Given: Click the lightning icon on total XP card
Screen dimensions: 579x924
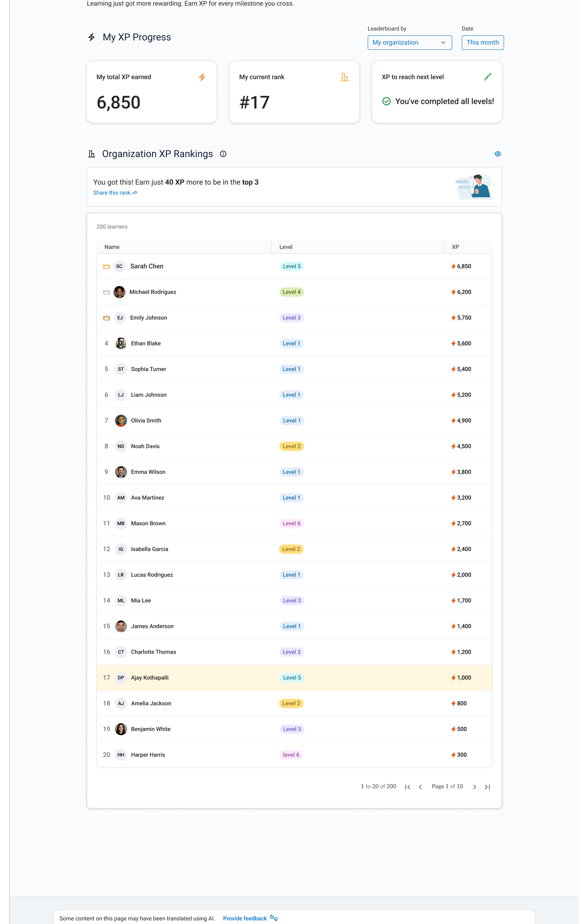Looking at the screenshot, I should tap(202, 77).
